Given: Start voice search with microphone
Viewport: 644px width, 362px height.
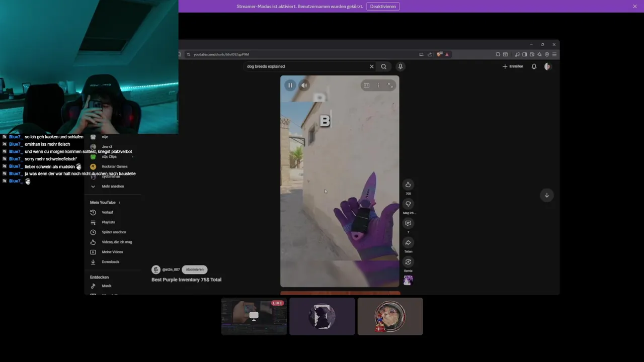Looking at the screenshot, I should (x=400, y=66).
